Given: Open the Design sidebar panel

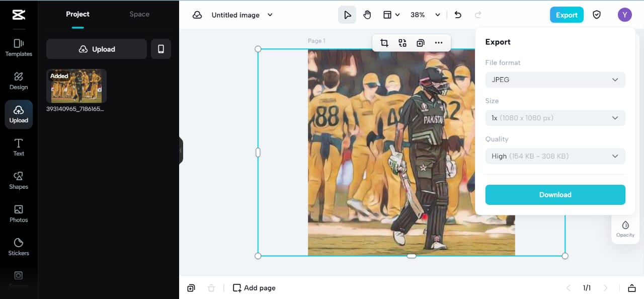Looking at the screenshot, I should tap(19, 81).
